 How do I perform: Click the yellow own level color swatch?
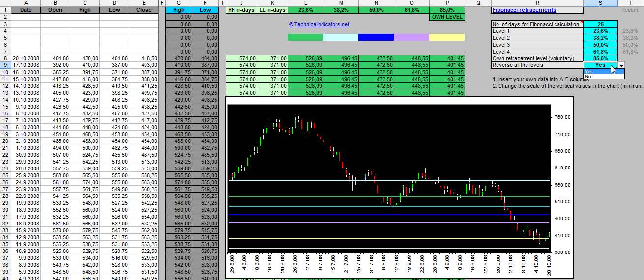pos(447,37)
